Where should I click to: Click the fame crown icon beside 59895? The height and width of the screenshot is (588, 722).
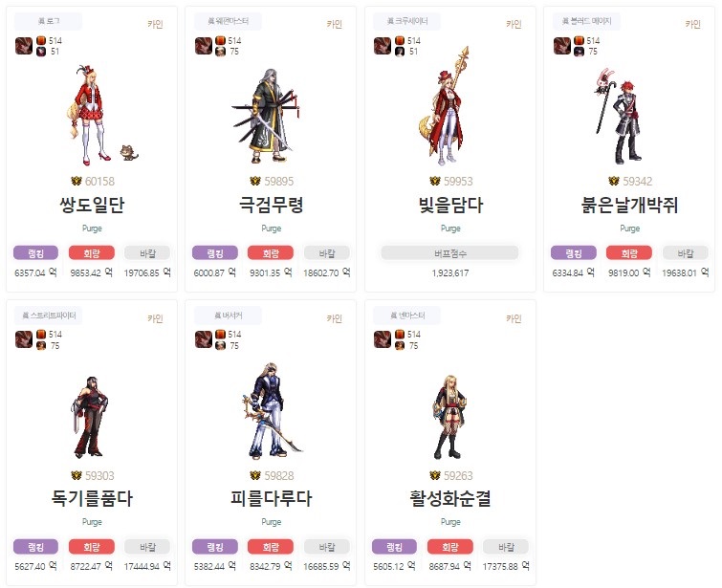pos(255,181)
